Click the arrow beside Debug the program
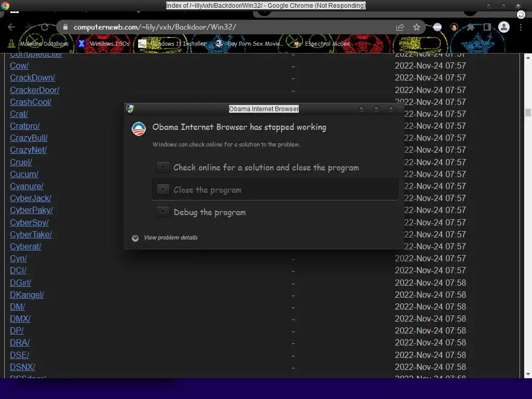This screenshot has width=532, height=399. point(163,212)
